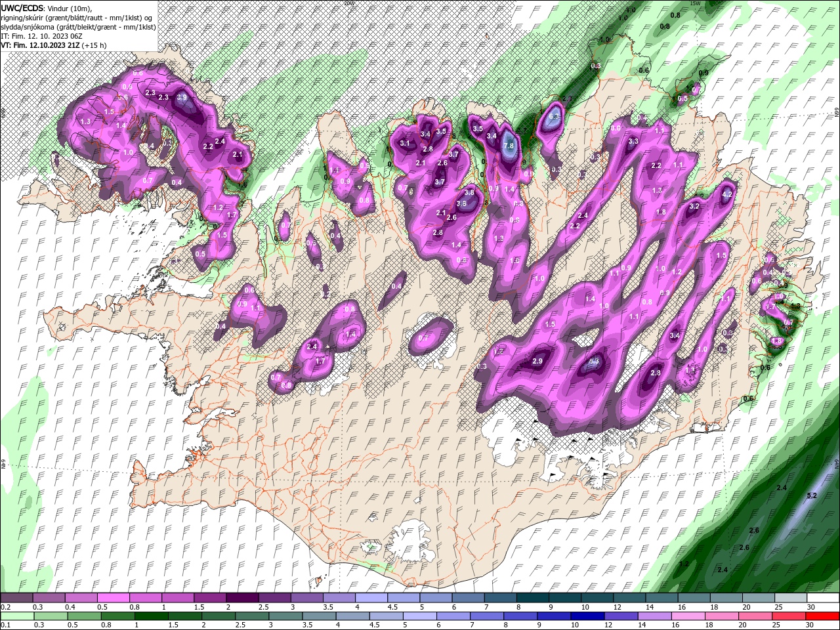This screenshot has width=840, height=630.
Task: Click the map value "3.3" in northeast Iceland
Action: (633, 141)
